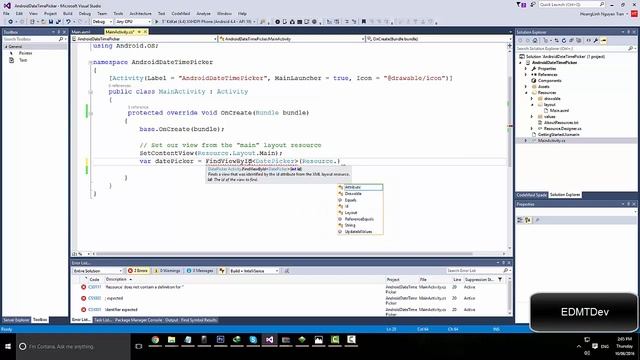Viewport: 640px width, 360px height.
Task: Click the Cortana search box on taskbar
Action: pyautogui.click(x=73, y=347)
